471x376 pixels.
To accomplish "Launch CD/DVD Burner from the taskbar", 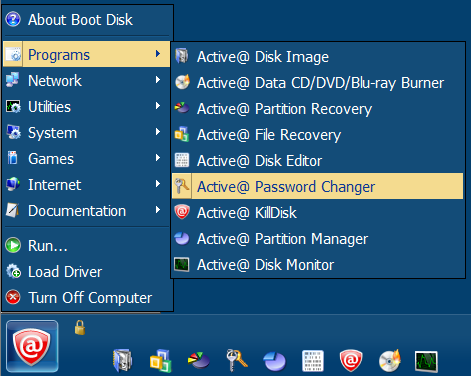I will [389, 360].
